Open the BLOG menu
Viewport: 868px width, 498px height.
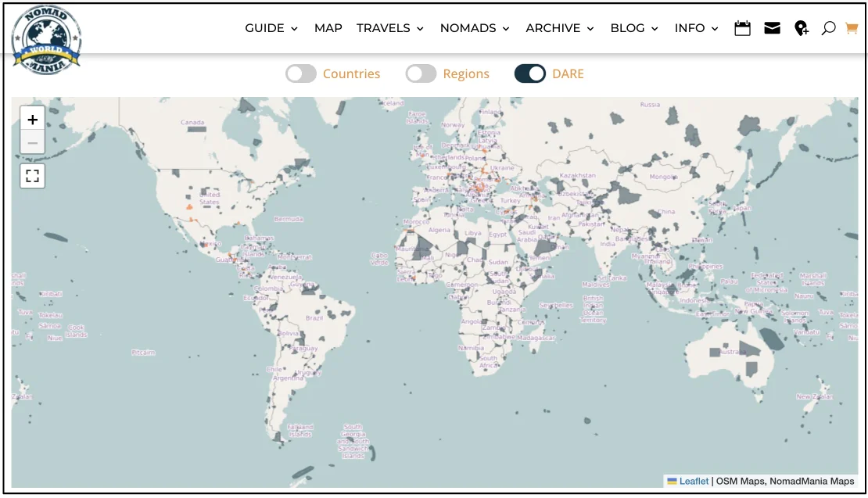[634, 28]
